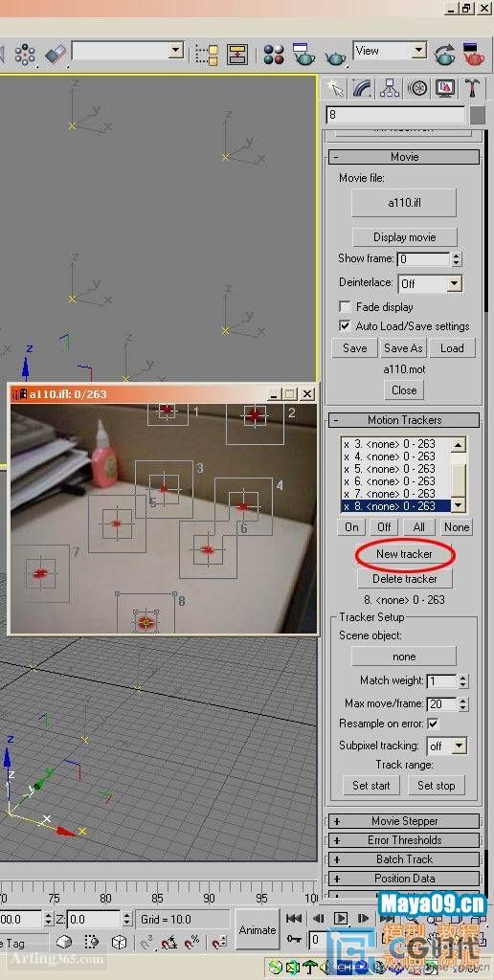The image size is (494, 980).
Task: Click the None button under tracker list
Action: (x=457, y=527)
